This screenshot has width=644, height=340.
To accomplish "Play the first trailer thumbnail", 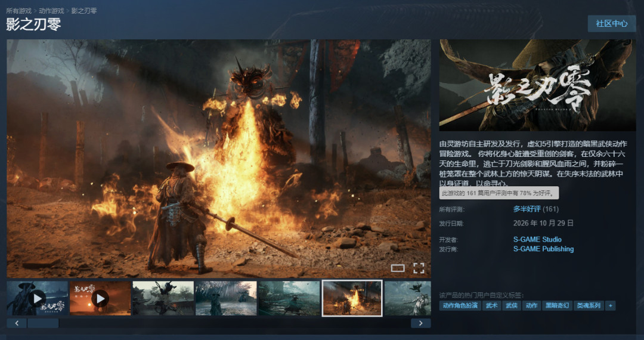I will pos(38,298).
